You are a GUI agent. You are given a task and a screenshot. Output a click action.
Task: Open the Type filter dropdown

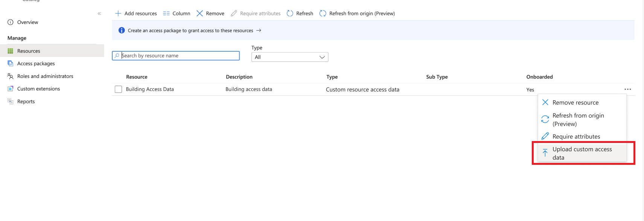(290, 57)
